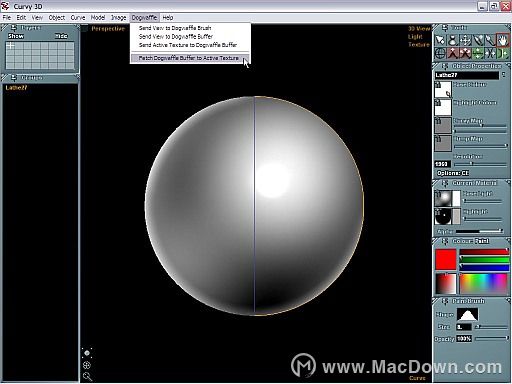Close the Objects panel with its X
512x384 pixels.
pos(78,77)
